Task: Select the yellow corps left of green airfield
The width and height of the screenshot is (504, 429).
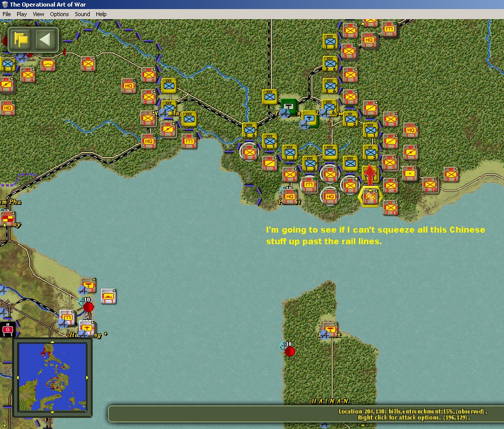Action: 270,97
